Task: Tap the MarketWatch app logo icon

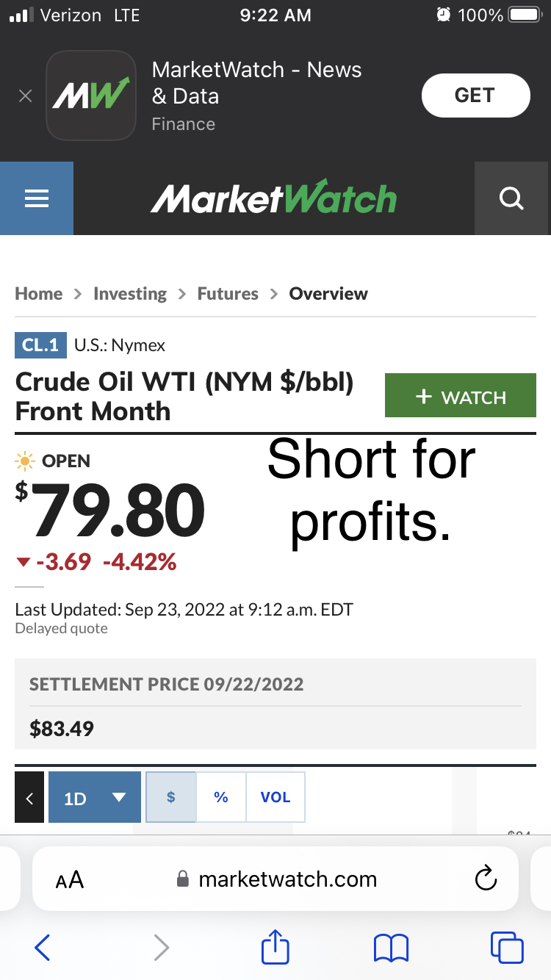Action: [x=91, y=96]
